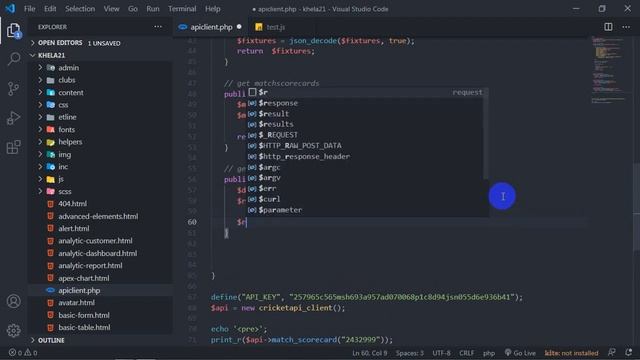Open the Go menu
The image size is (640, 360).
click(x=133, y=9)
